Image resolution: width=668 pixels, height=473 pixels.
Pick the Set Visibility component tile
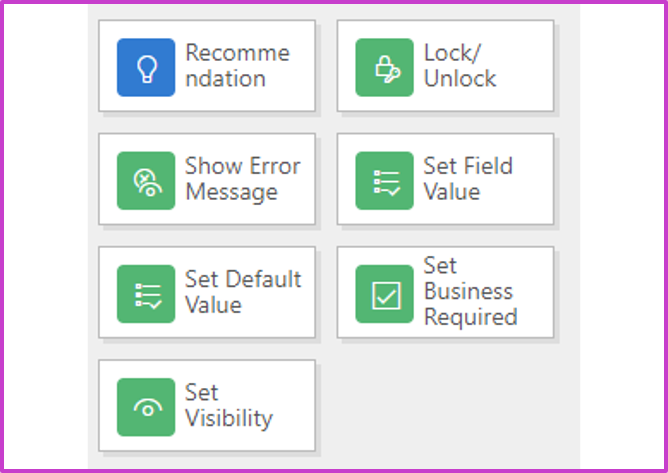[207, 406]
